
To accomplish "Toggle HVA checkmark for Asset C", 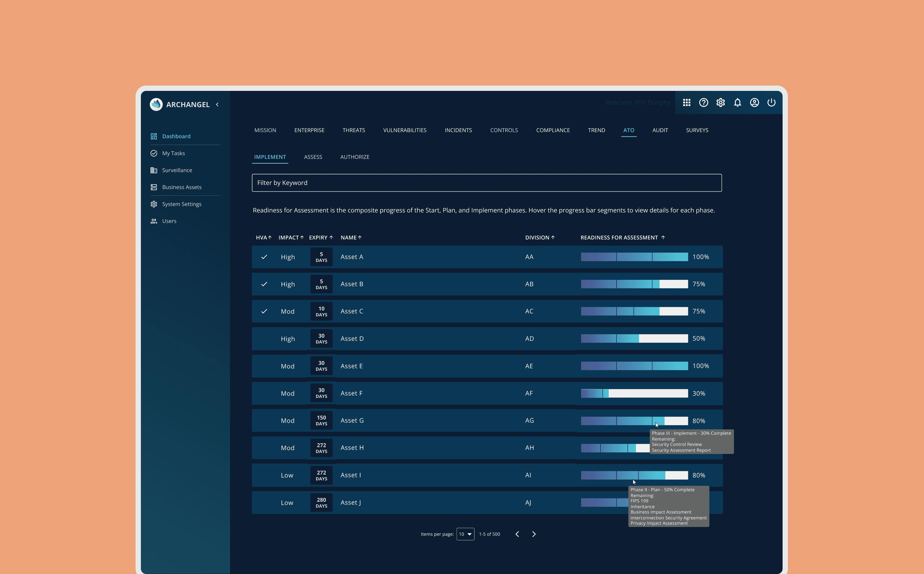I will tap(264, 311).
